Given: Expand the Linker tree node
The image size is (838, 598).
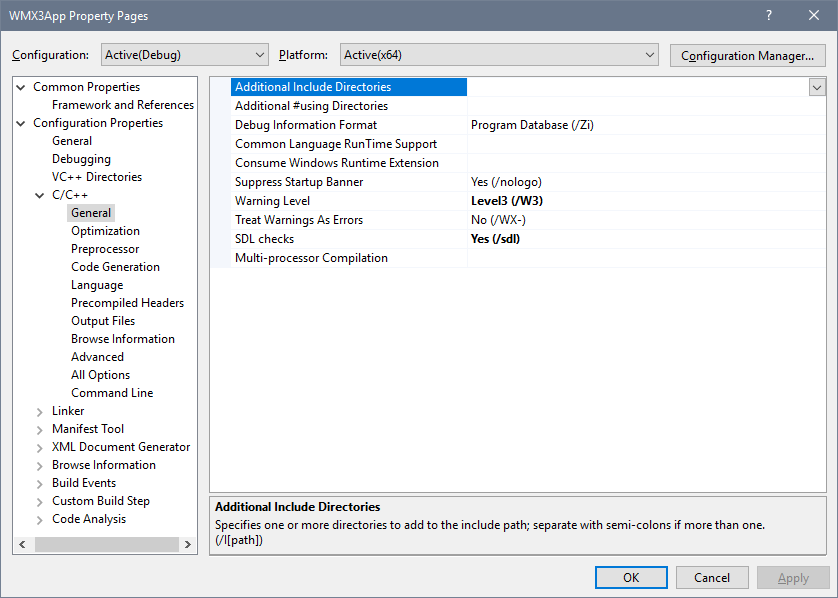Looking at the screenshot, I should click(x=40, y=410).
